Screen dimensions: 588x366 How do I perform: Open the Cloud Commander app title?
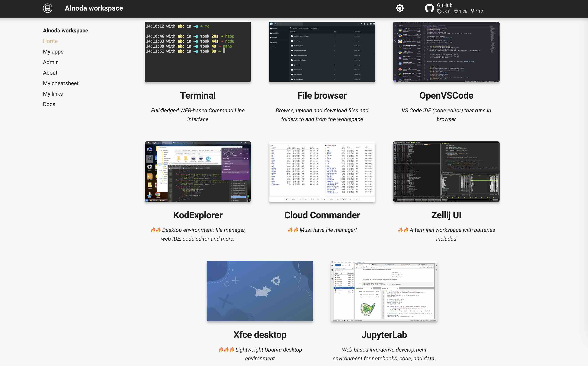pyautogui.click(x=322, y=215)
